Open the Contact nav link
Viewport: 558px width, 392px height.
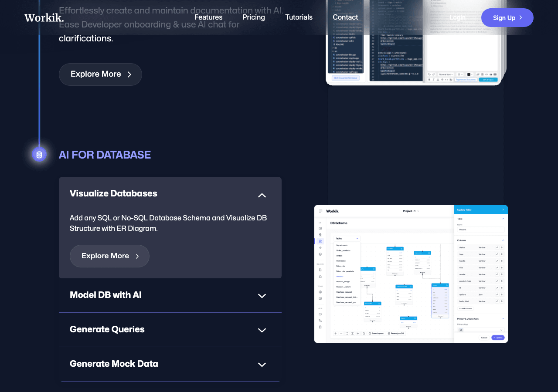pos(345,17)
